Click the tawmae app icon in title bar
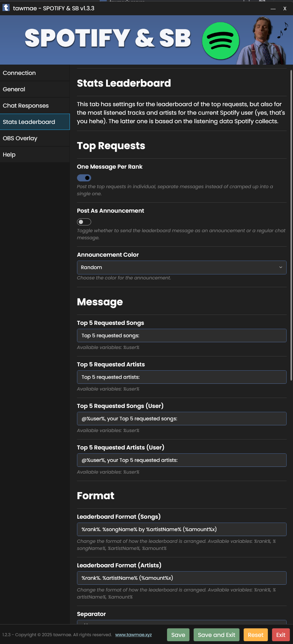 tap(6, 8)
